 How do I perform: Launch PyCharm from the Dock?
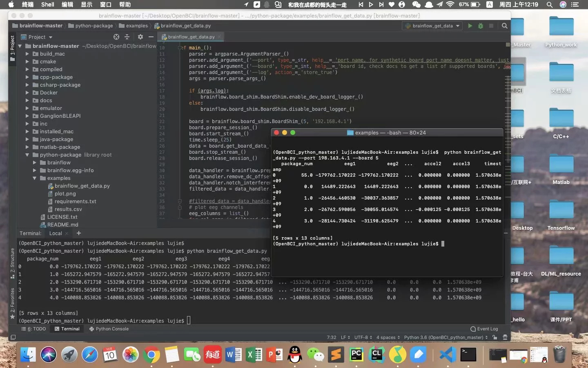(356, 355)
